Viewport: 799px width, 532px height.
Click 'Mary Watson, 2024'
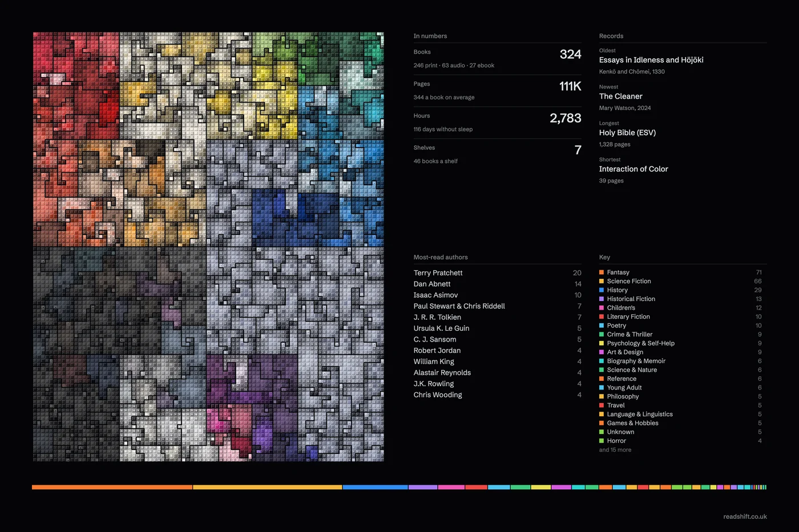click(x=625, y=108)
